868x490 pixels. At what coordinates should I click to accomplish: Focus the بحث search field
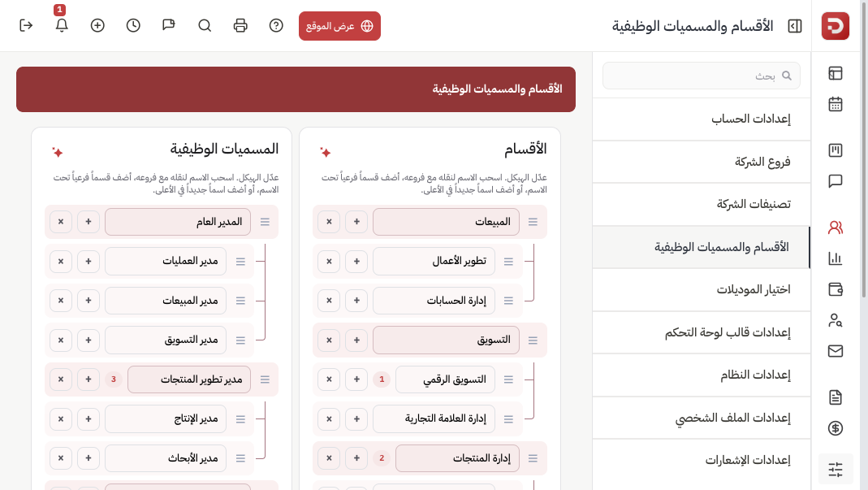coord(702,76)
